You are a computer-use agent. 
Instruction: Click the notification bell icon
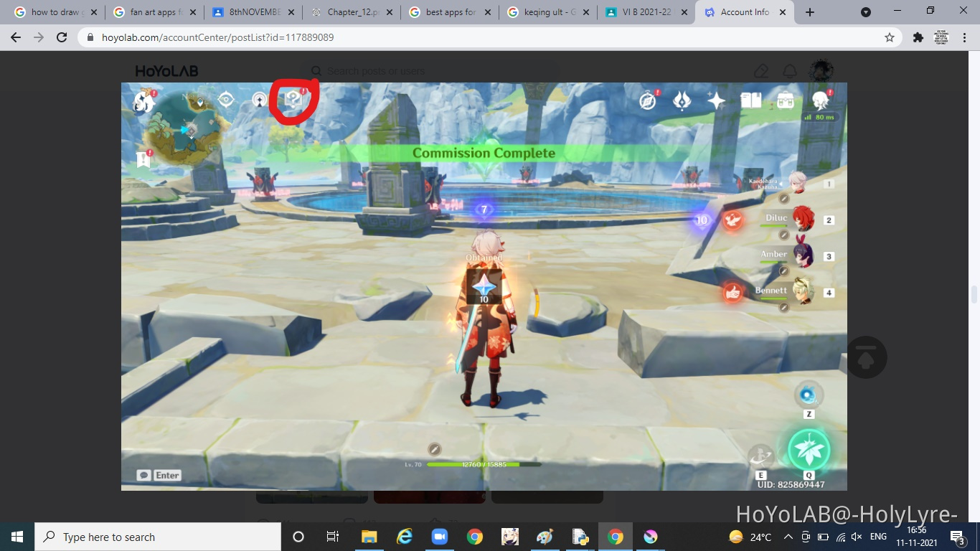pyautogui.click(x=790, y=71)
